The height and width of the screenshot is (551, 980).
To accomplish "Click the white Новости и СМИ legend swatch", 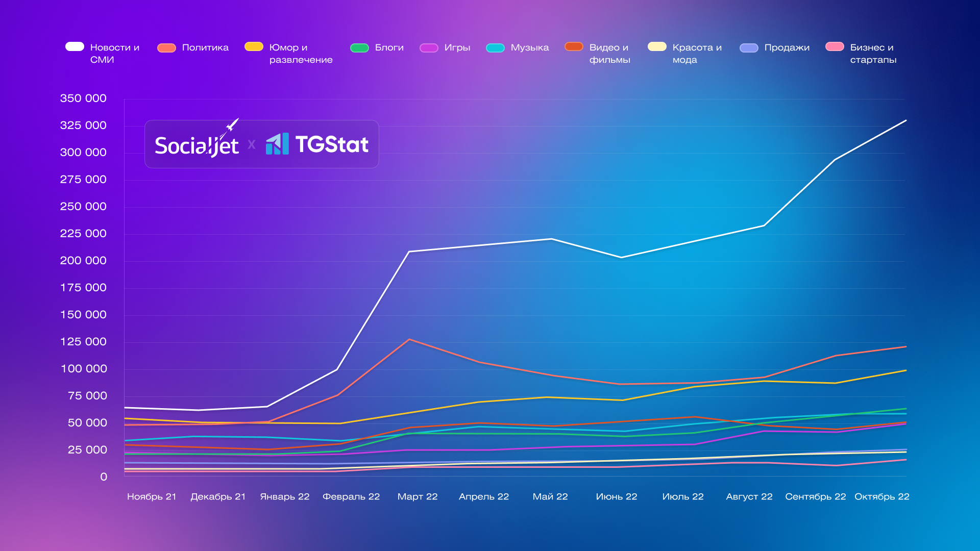I will 75,46.
